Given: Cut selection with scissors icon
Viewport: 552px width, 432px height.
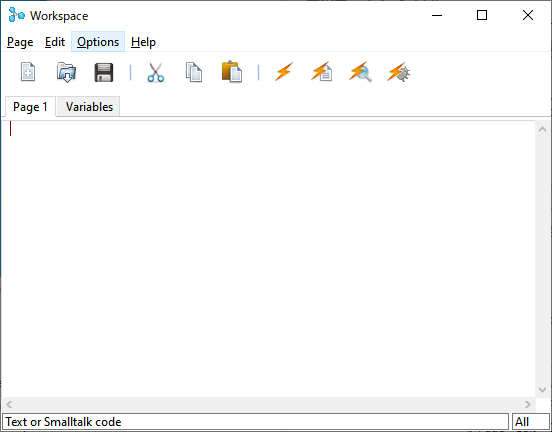Looking at the screenshot, I should 156,72.
